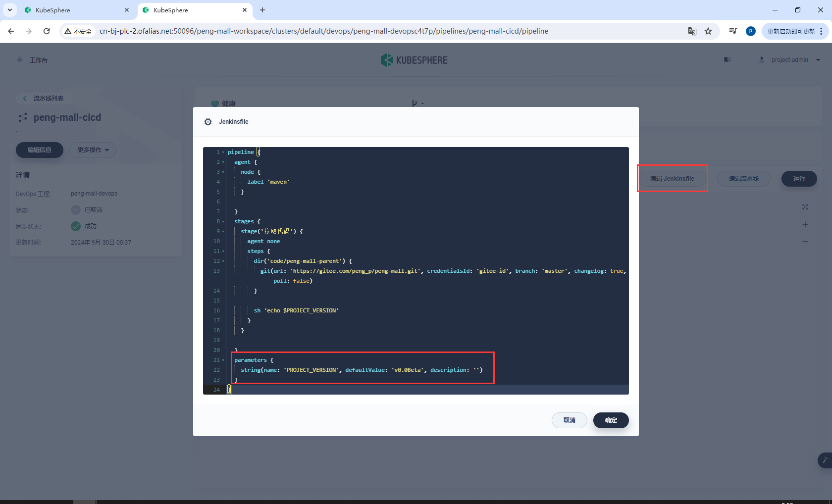Click the KubeSphere logo
The width and height of the screenshot is (832, 504).
414,60
